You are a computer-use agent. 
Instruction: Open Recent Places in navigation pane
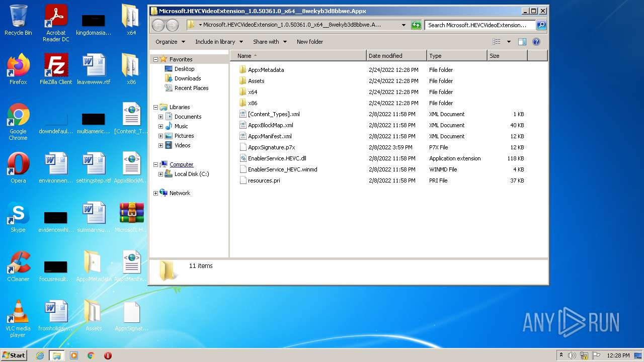(x=191, y=88)
